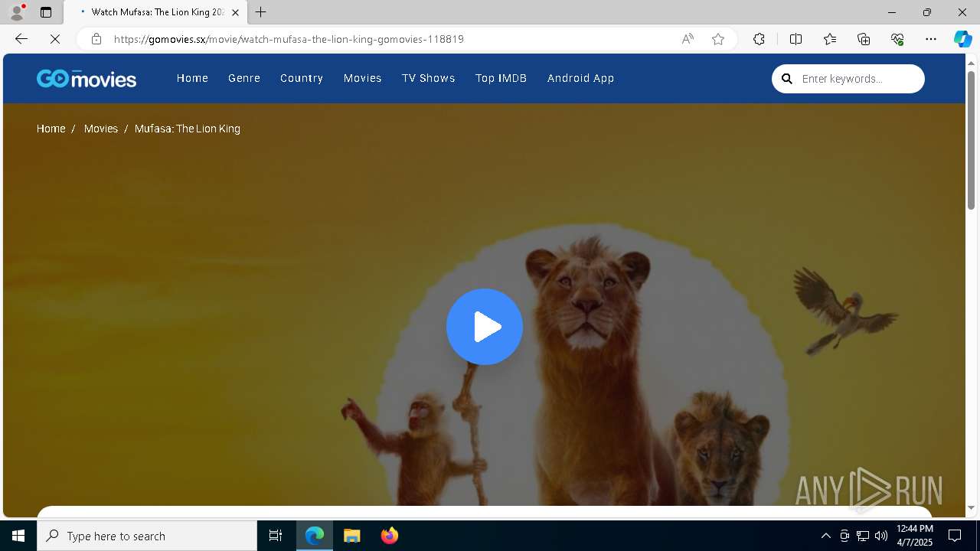980x551 pixels.
Task: Open taskbar clock and date
Action: click(915, 536)
